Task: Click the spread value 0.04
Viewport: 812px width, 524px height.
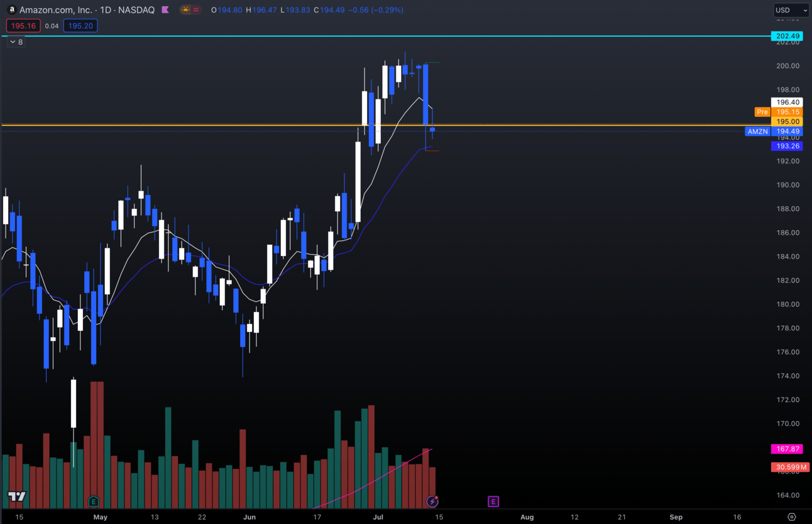Action: [x=52, y=26]
